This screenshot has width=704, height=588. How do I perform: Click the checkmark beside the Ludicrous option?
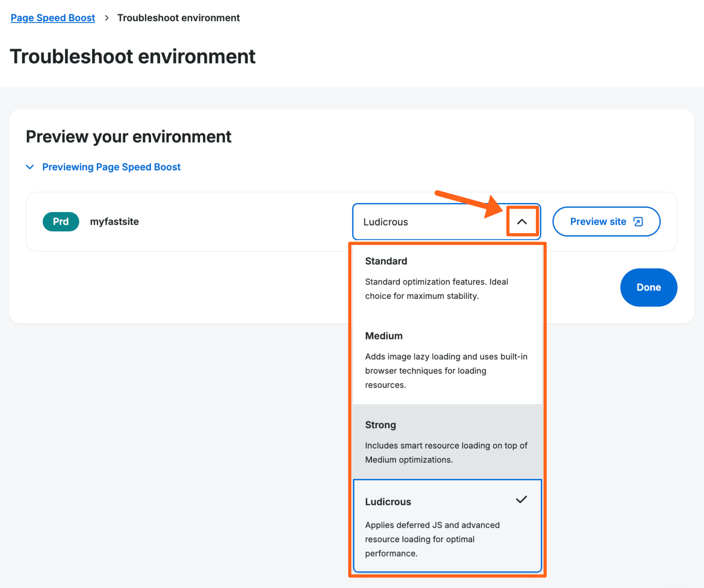pyautogui.click(x=521, y=500)
